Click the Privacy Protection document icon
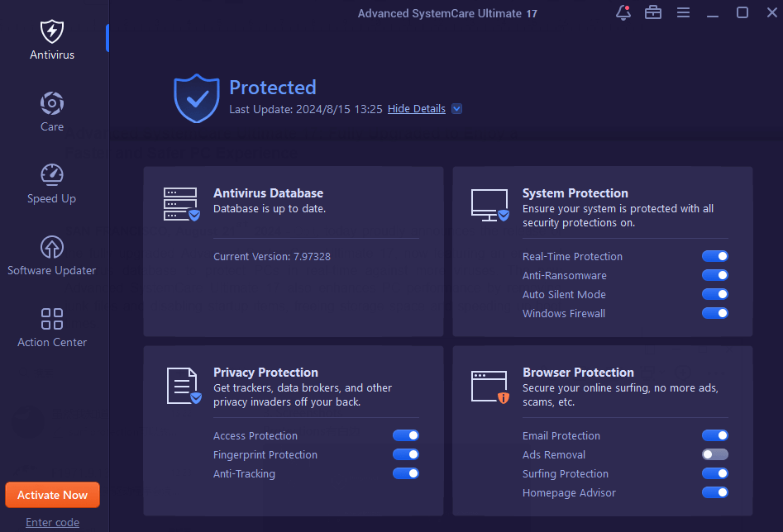The width and height of the screenshot is (783, 532). click(184, 386)
